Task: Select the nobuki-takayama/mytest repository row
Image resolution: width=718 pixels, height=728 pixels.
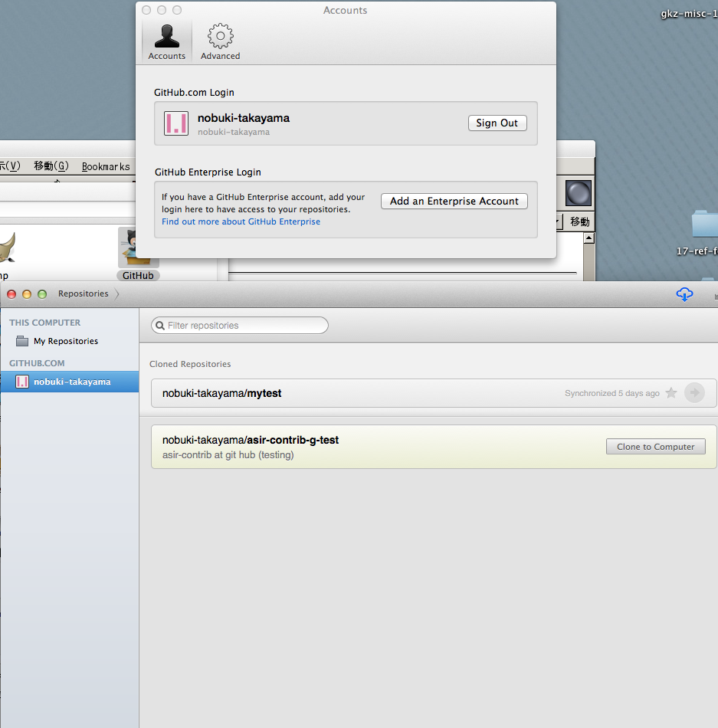Action: pos(434,393)
